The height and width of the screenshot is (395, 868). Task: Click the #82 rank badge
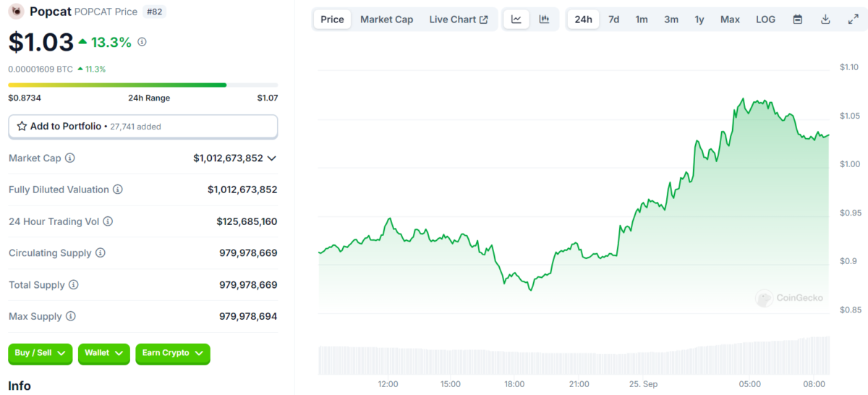pyautogui.click(x=153, y=12)
